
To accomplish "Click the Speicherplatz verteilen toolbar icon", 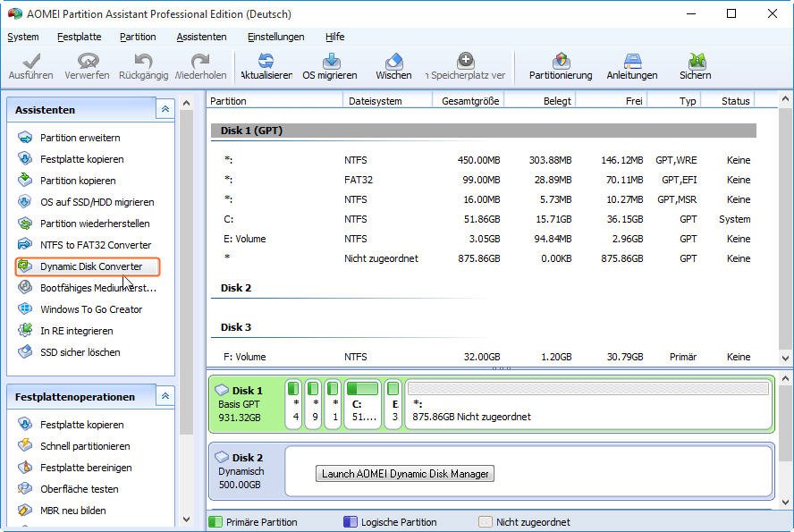I will pos(465,62).
